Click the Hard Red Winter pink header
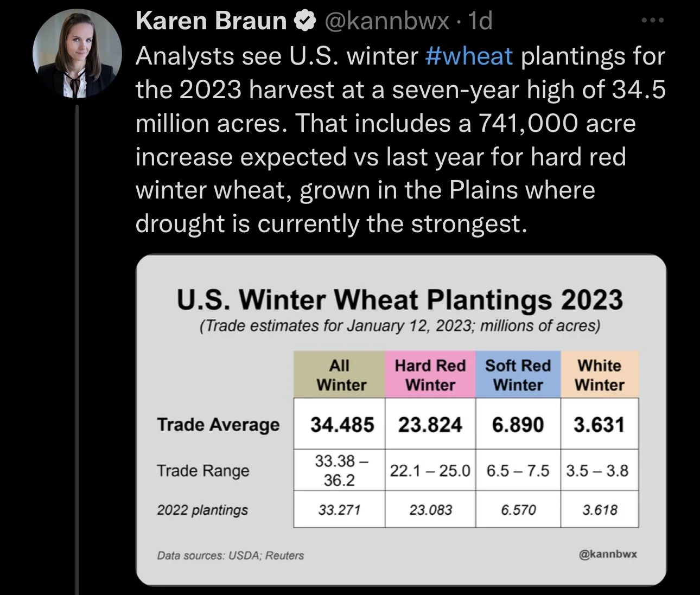Screen dimensions: 700x595 [x=430, y=375]
